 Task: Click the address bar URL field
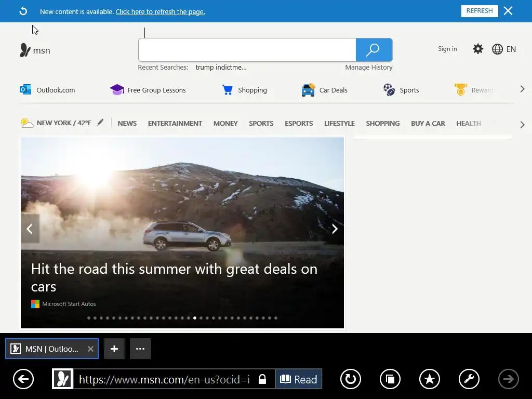point(165,379)
